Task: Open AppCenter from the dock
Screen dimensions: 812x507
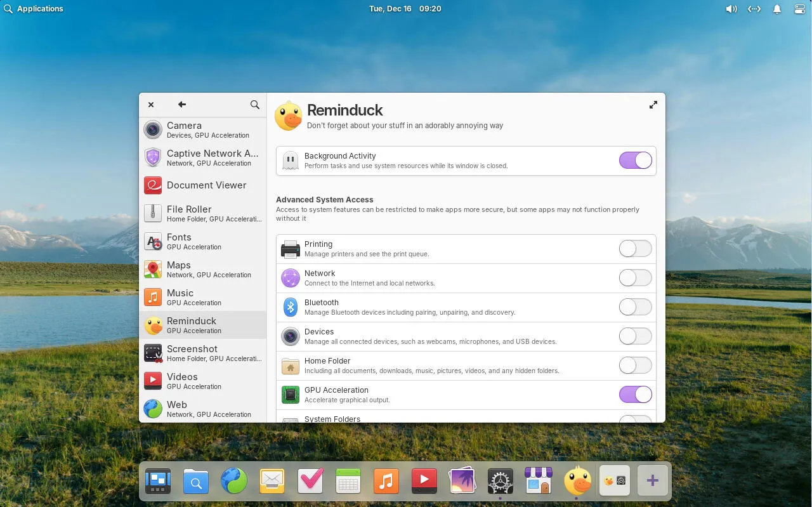Action: (538, 481)
